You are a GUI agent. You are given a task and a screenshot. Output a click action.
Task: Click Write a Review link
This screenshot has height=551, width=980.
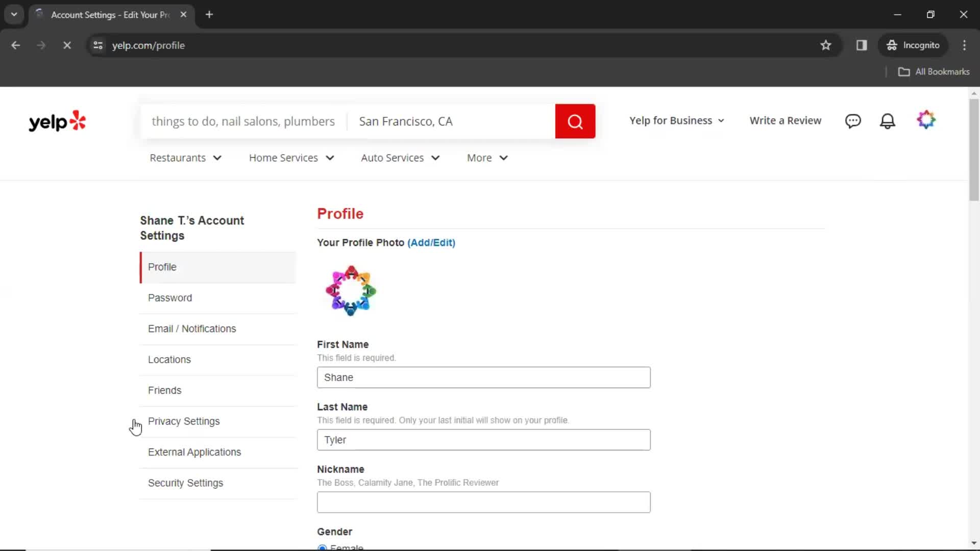coord(785,121)
